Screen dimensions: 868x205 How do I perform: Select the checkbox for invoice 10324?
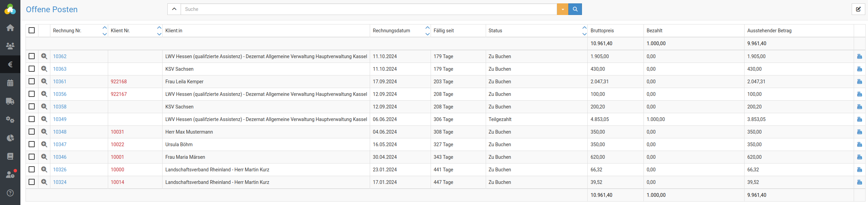click(32, 182)
